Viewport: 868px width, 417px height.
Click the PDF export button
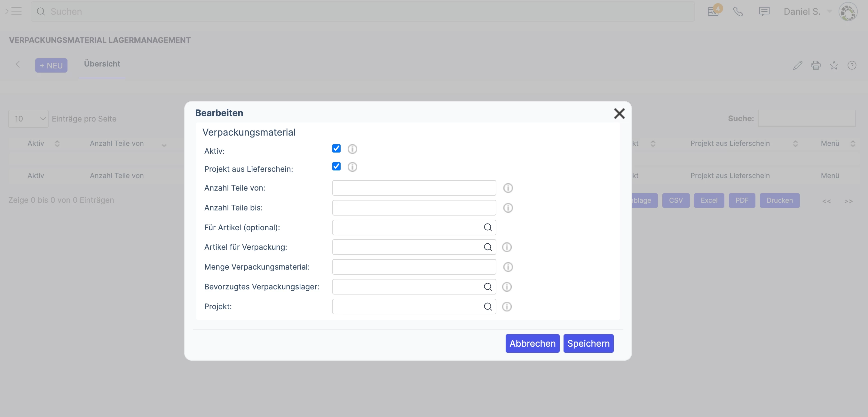click(742, 201)
